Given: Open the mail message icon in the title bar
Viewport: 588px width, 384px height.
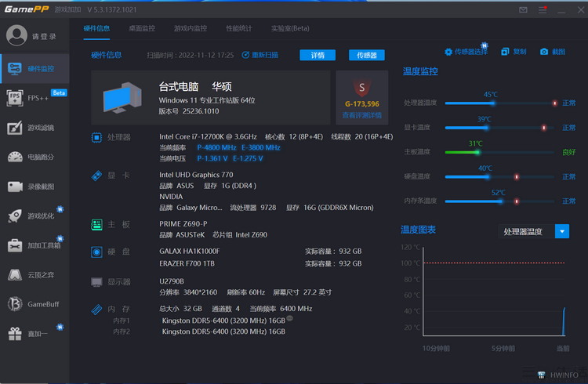Looking at the screenshot, I should pos(523,9).
